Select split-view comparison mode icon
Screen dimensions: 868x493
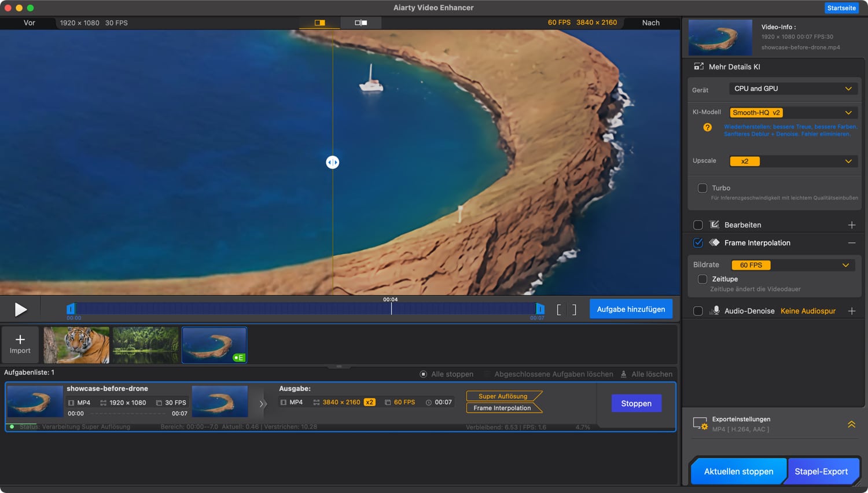[319, 23]
